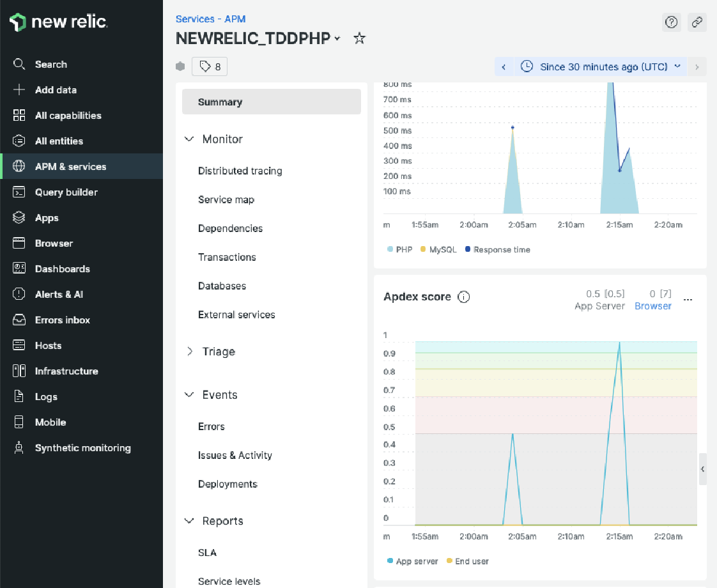Select the Summary menu item
The image size is (717, 588).
pos(272,102)
